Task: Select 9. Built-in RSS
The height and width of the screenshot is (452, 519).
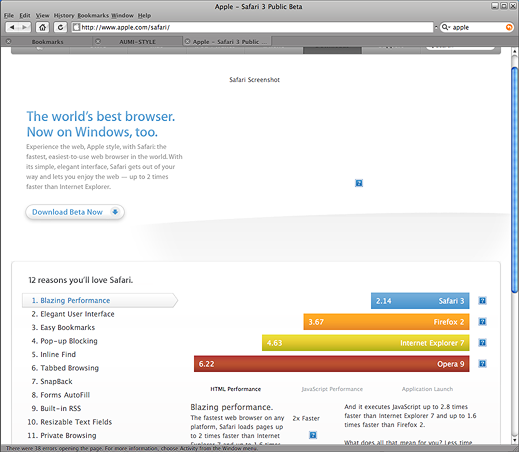Action: click(x=56, y=408)
